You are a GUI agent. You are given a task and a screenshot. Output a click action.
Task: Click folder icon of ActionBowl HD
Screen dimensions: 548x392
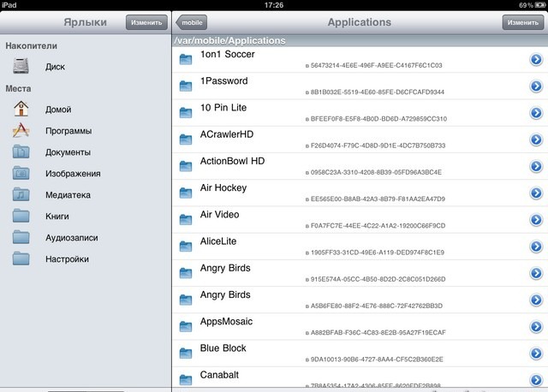click(186, 166)
